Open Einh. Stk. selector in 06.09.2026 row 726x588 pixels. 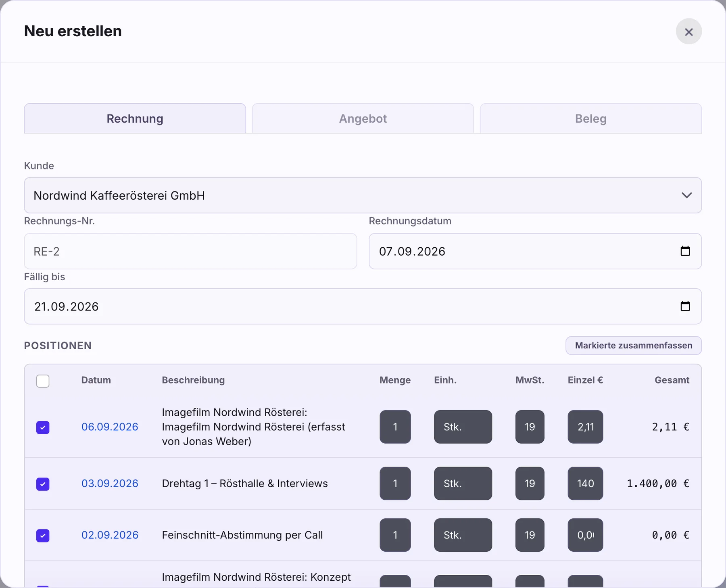click(x=463, y=427)
